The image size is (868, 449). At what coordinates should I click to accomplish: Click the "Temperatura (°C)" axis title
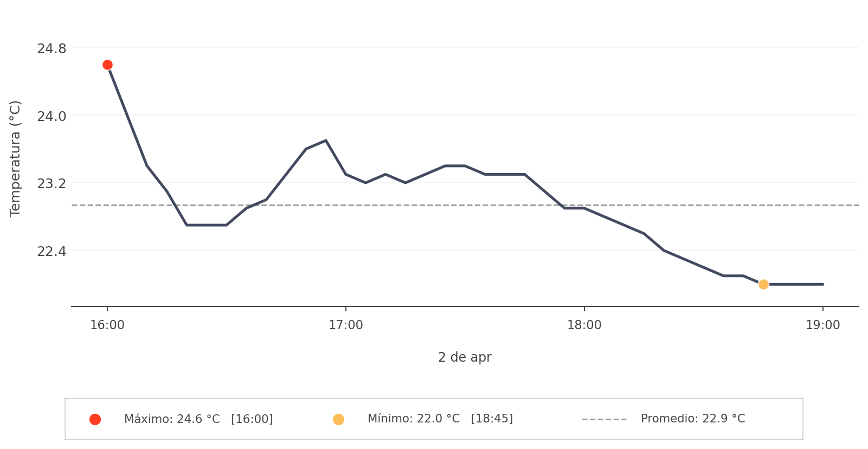coord(15,158)
